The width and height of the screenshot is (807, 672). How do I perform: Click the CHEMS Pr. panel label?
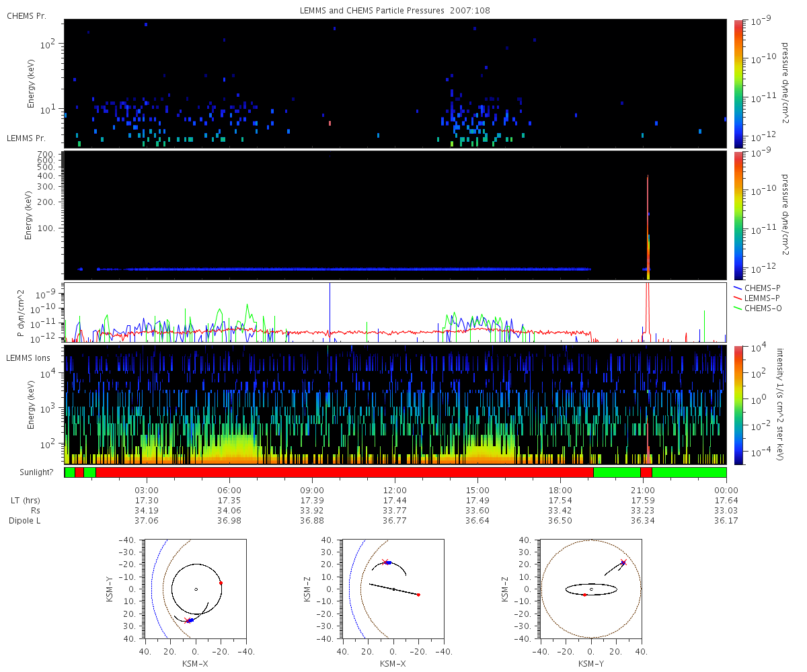(x=26, y=15)
